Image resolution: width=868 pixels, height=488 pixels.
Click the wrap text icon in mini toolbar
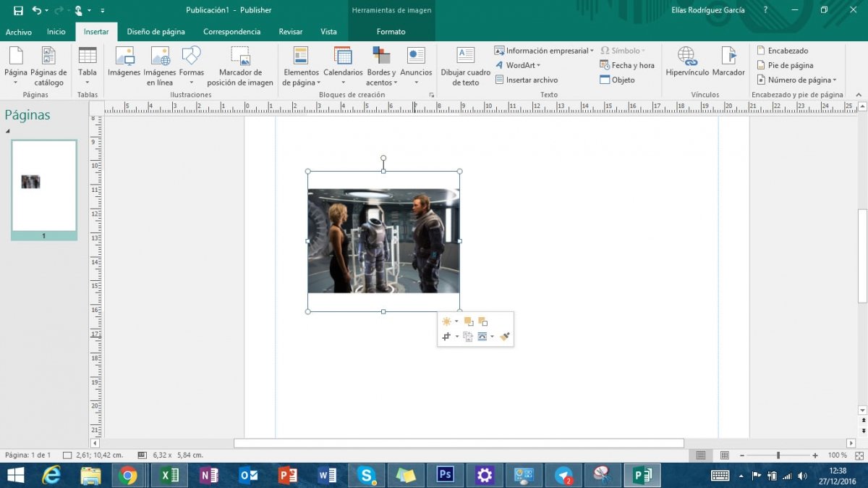(x=482, y=337)
